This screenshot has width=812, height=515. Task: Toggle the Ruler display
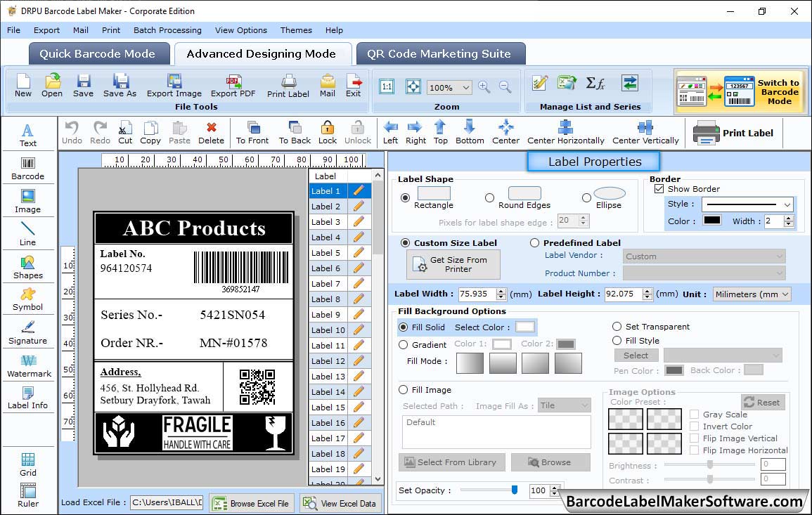(x=28, y=495)
